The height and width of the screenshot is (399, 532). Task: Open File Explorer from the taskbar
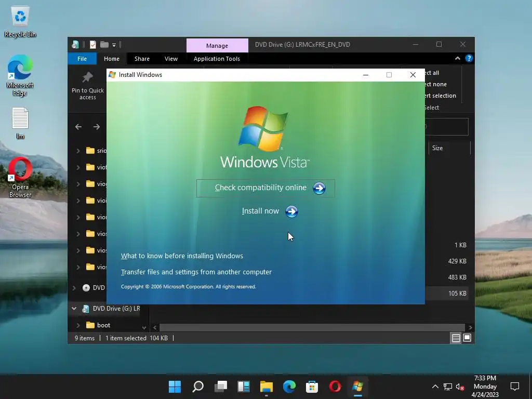(x=267, y=387)
